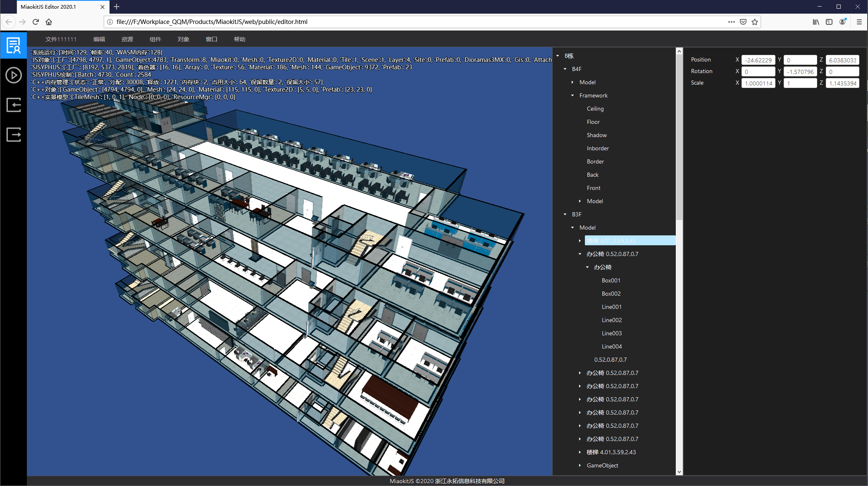868x486 pixels.
Task: Click the document search sidebar icon
Action: 14,45
